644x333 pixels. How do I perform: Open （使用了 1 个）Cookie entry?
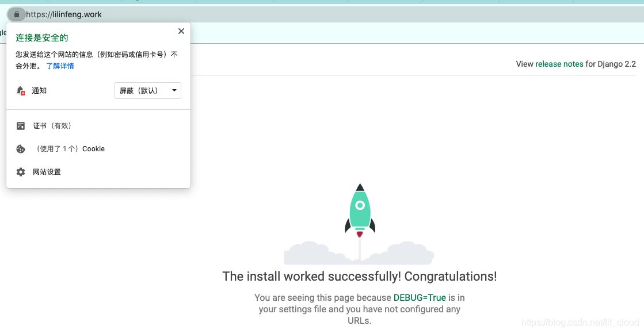click(x=70, y=149)
